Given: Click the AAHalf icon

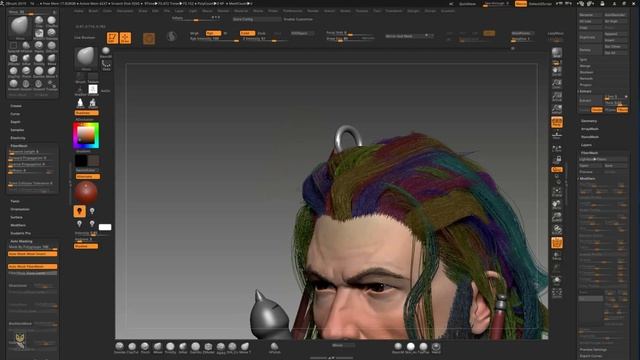Looking at the screenshot, I should pos(557,109).
